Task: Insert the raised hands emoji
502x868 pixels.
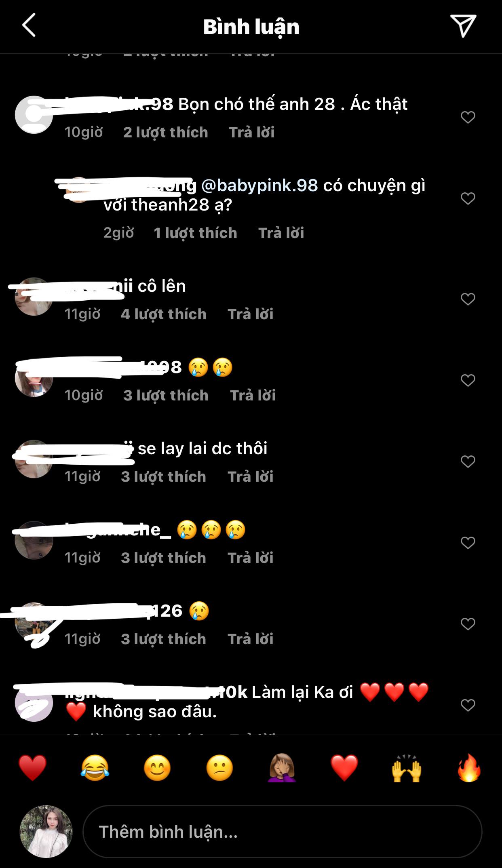Action: point(407,767)
